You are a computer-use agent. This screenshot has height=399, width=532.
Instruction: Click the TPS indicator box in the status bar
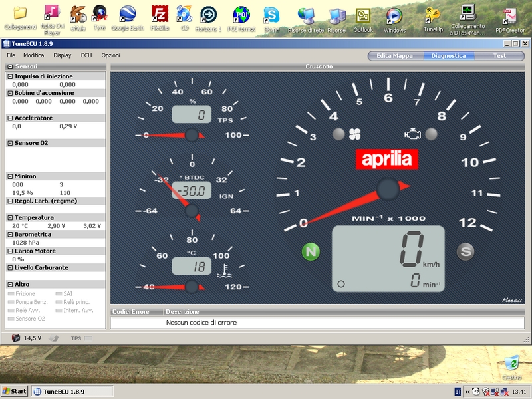pyautogui.click(x=88, y=338)
